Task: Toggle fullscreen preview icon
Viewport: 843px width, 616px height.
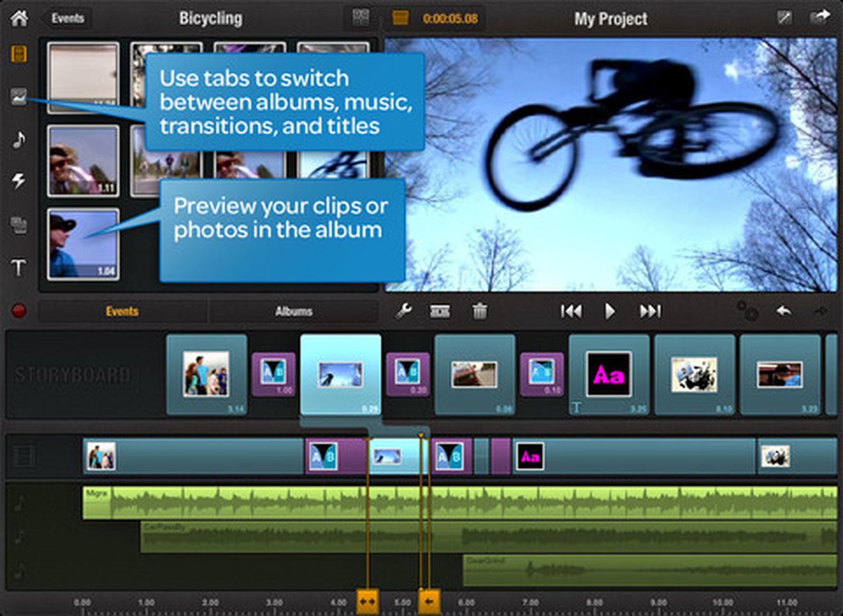Action: (x=785, y=18)
